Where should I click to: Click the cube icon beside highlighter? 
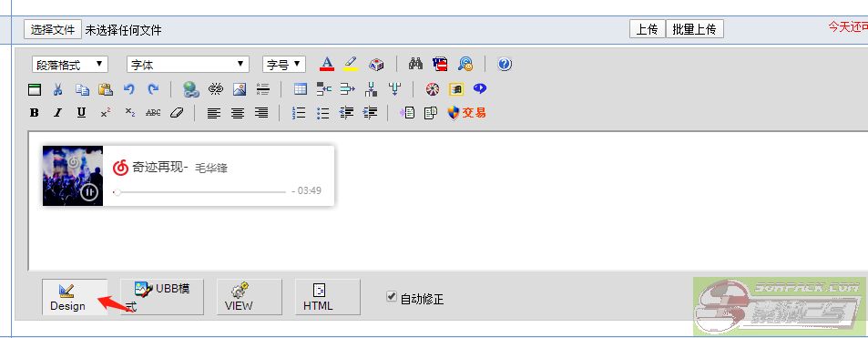[x=376, y=64]
